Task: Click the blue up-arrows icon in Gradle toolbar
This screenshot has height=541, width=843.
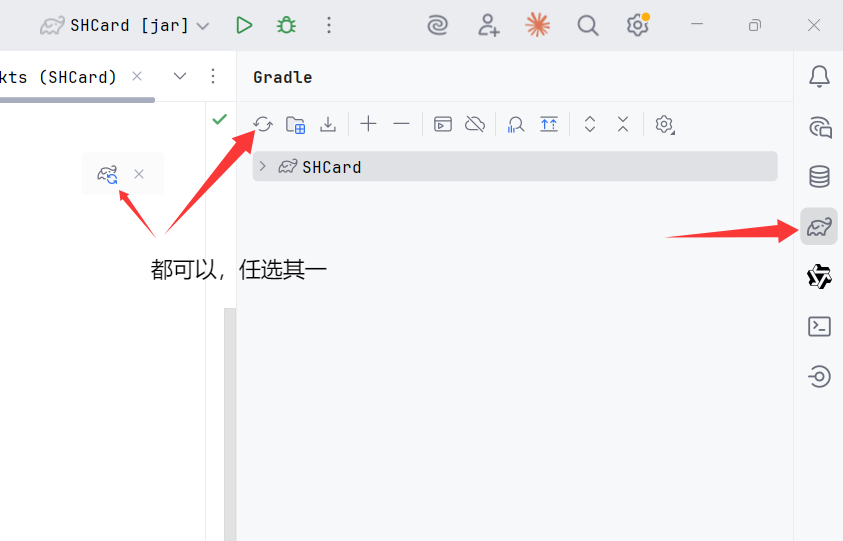Action: pyautogui.click(x=549, y=124)
